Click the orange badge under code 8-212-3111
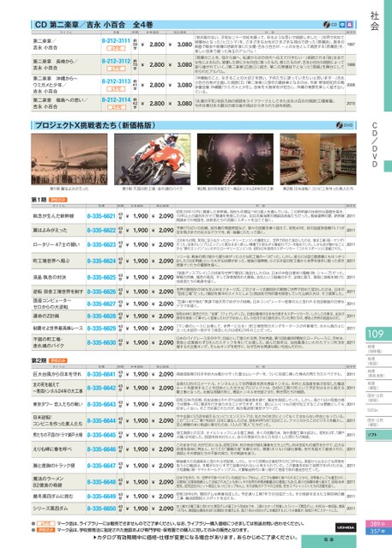Viewport: 392px width, 548px height. pyautogui.click(x=116, y=49)
